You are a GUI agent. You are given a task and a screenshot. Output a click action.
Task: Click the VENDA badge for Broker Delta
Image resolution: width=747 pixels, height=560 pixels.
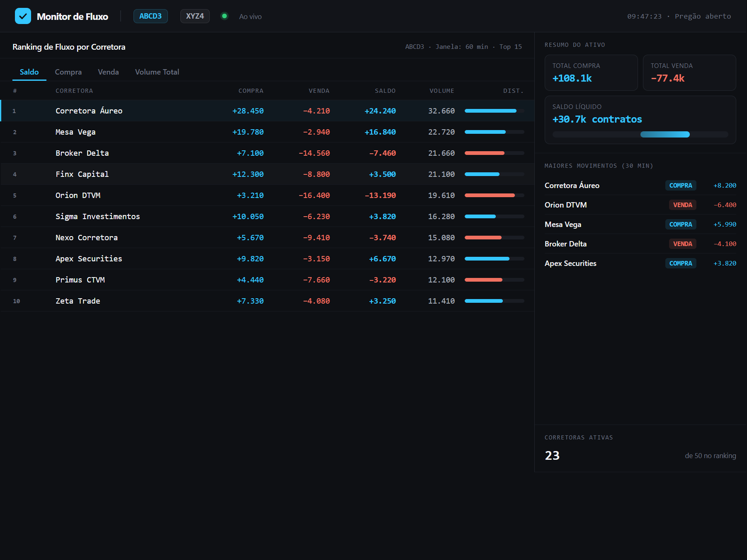click(x=682, y=244)
